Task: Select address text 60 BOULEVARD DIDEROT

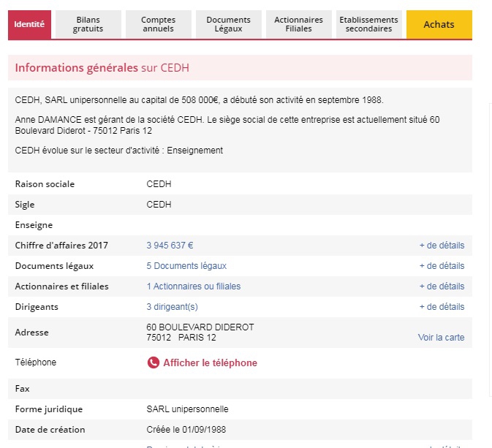Action: point(200,327)
